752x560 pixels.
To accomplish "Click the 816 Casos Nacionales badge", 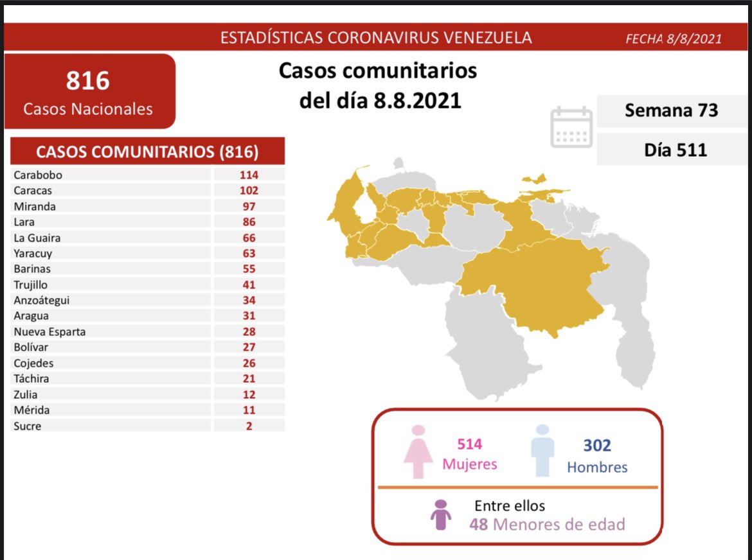I will 89,90.
